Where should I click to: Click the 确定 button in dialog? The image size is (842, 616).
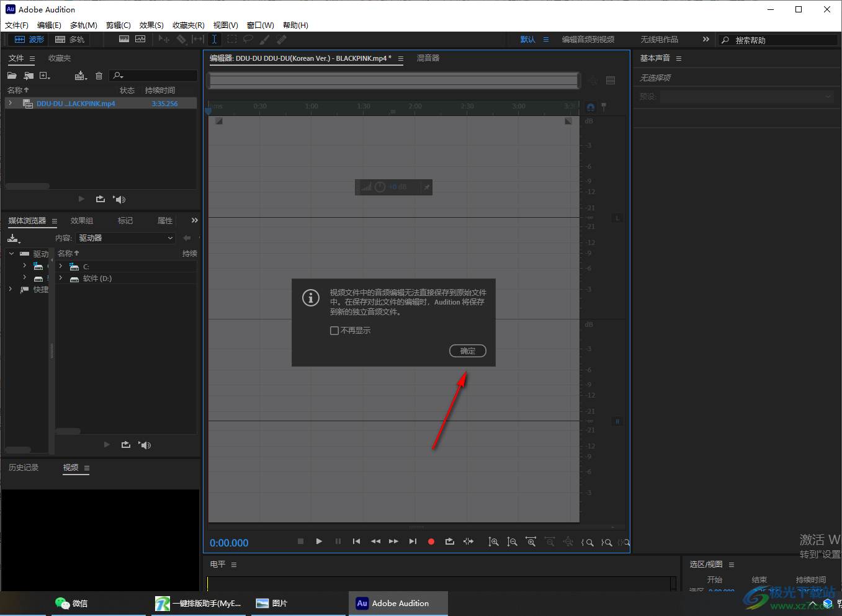coord(467,351)
